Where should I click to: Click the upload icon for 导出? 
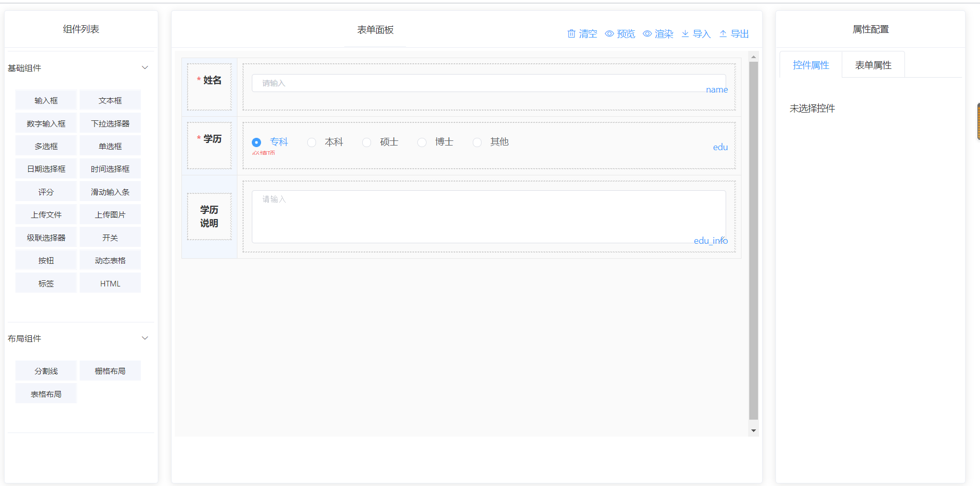(x=723, y=34)
